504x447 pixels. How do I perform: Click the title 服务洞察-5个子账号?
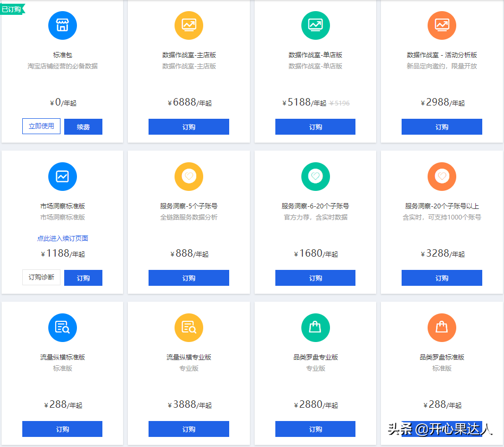189,206
